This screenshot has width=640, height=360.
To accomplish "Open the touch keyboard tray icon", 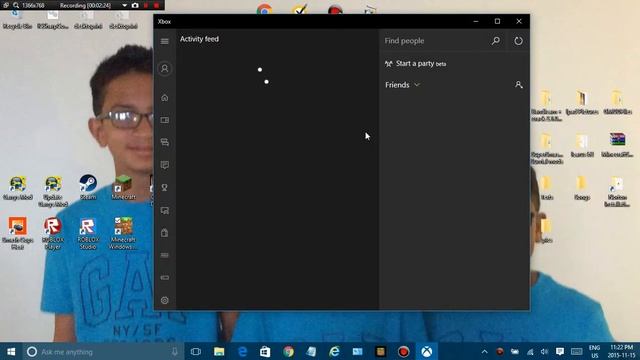I will point(577,351).
